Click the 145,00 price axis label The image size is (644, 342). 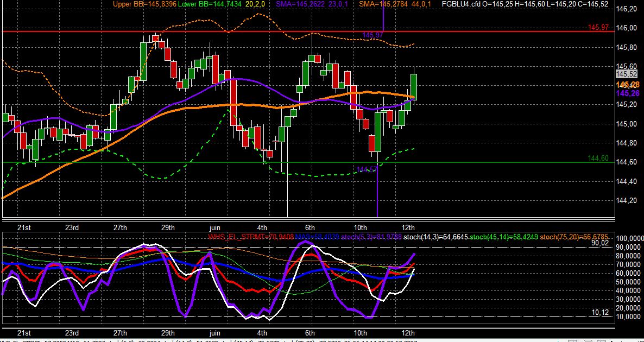click(x=627, y=124)
